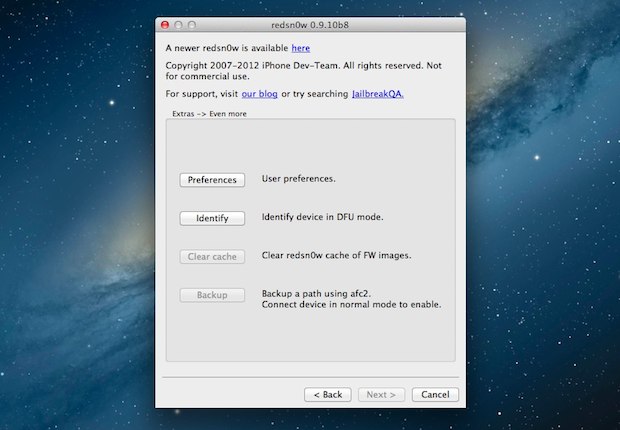Click 'Identify device in DFU mode.' text
Screen dimensions: 620x430
coord(322,217)
